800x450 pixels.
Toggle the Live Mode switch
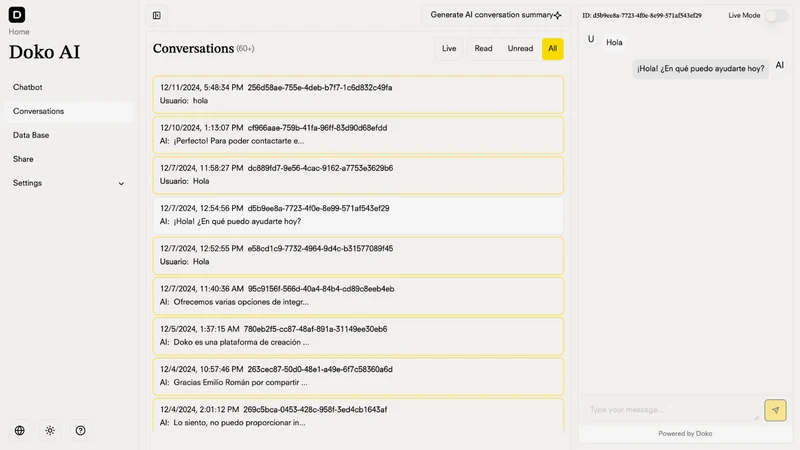776,16
